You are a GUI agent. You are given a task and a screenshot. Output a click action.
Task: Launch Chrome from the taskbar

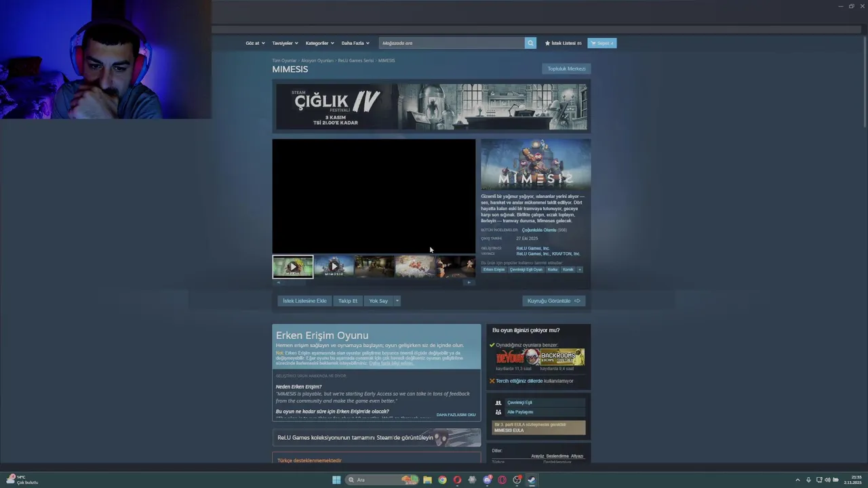click(x=442, y=480)
